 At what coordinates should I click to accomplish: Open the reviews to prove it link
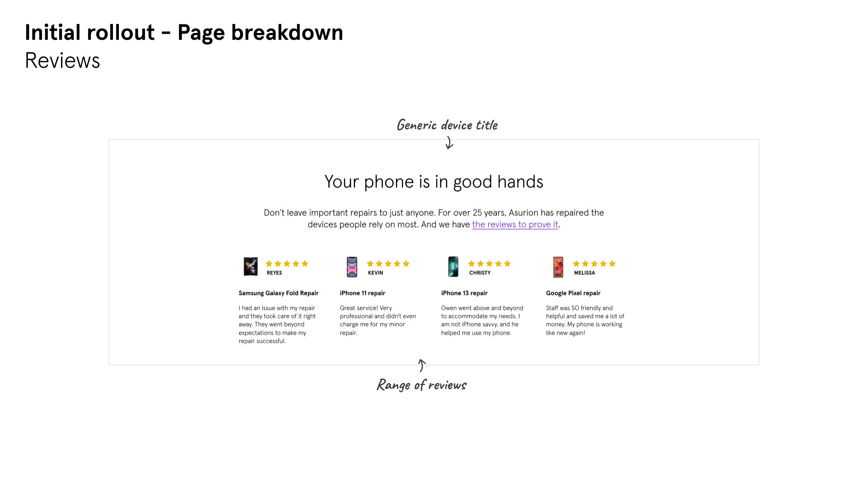tap(515, 225)
